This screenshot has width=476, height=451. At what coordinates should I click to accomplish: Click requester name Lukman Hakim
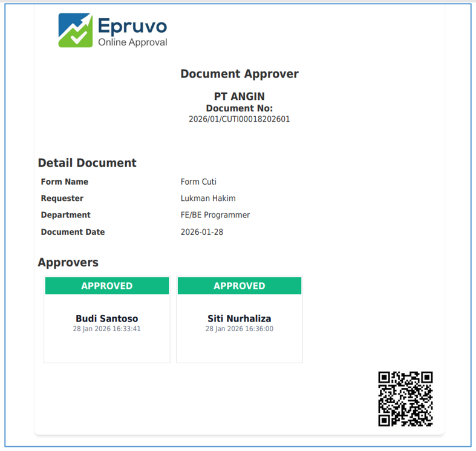coord(208,199)
